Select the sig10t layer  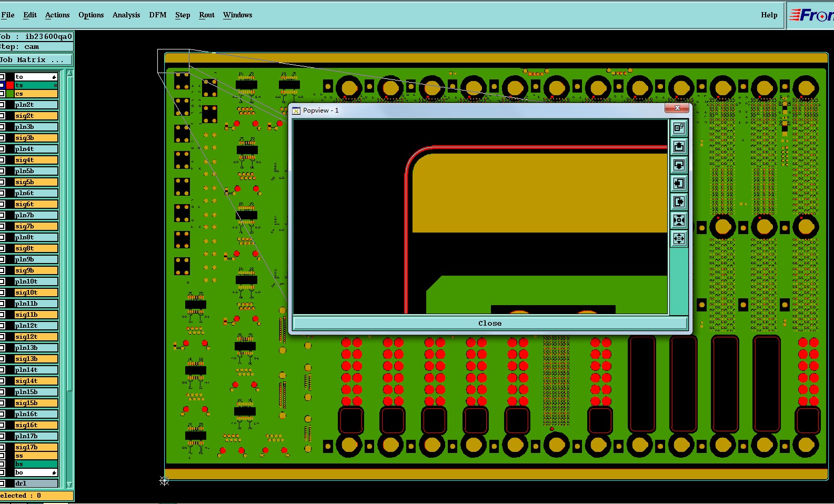click(36, 293)
